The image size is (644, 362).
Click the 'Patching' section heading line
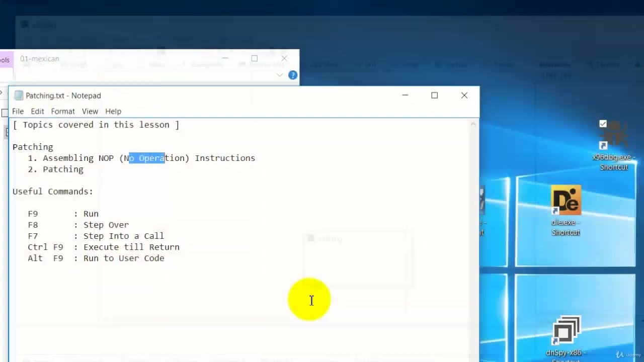coord(33,147)
